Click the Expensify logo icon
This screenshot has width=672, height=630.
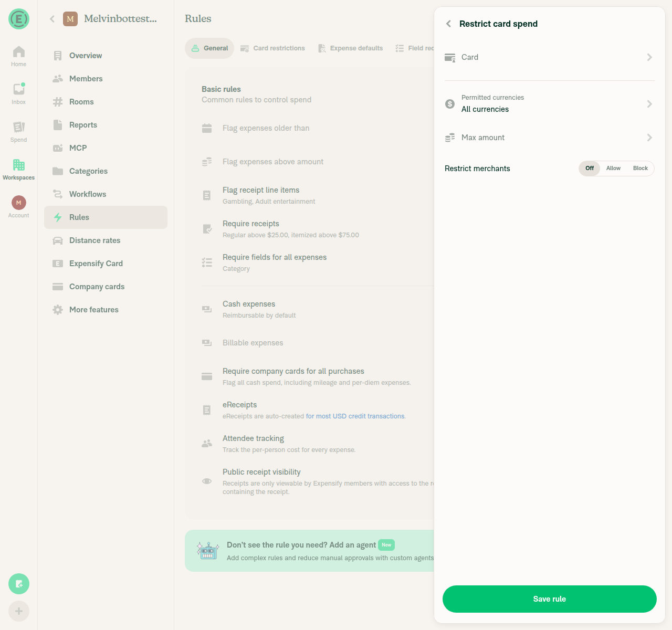pyautogui.click(x=19, y=19)
